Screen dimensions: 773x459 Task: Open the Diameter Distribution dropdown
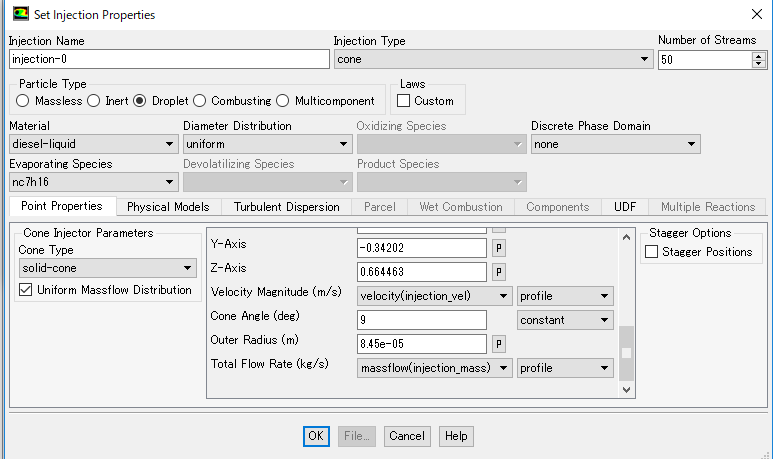click(268, 144)
